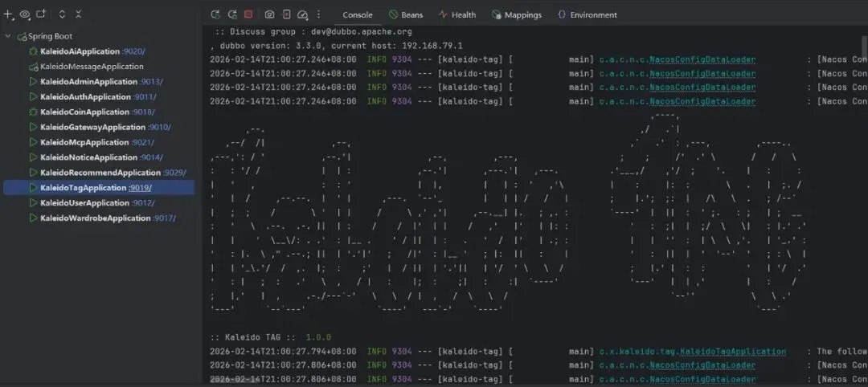Screen dimensions: 868x387
Task: Click the console vertical scrollbar thumb
Action: click(865, 47)
